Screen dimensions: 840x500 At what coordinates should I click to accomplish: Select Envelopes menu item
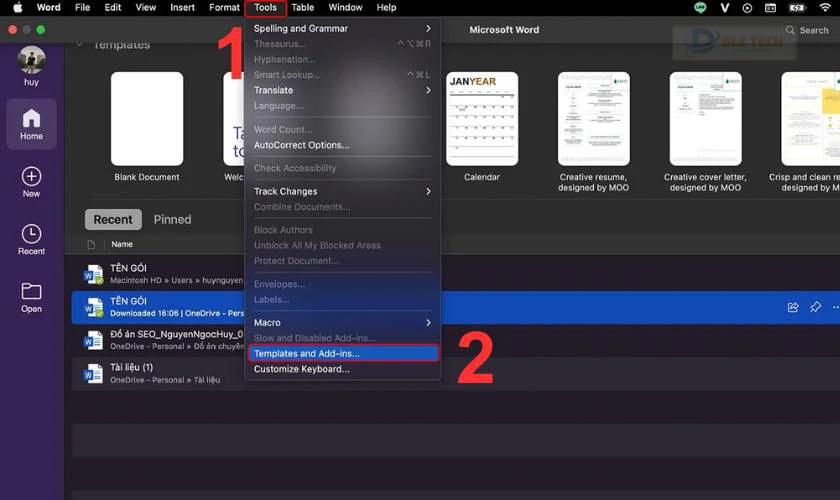[343, 284]
